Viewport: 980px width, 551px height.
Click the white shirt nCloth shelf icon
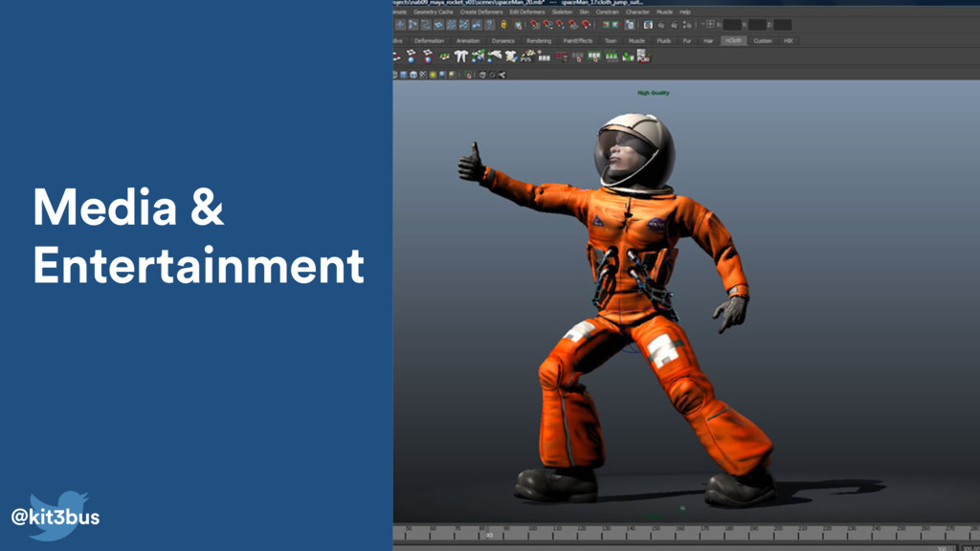461,56
